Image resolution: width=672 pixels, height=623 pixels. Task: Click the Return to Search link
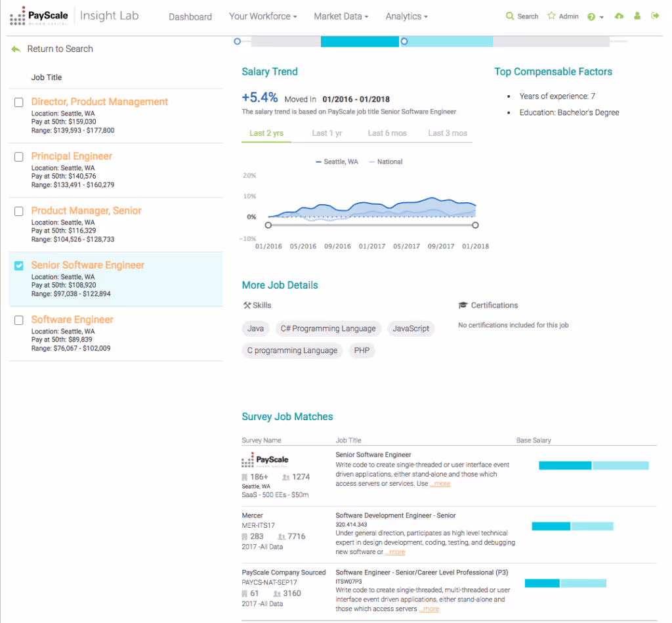(60, 49)
